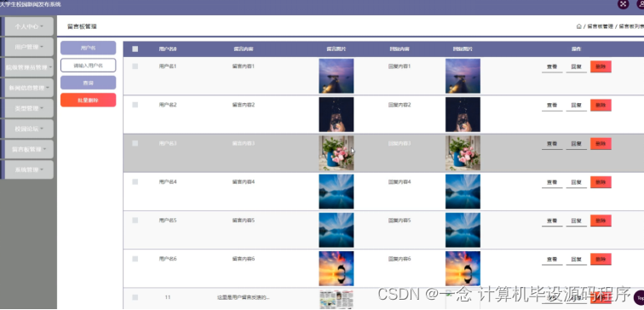
Task: Click the 回复内容 column header
Action: 400,49
